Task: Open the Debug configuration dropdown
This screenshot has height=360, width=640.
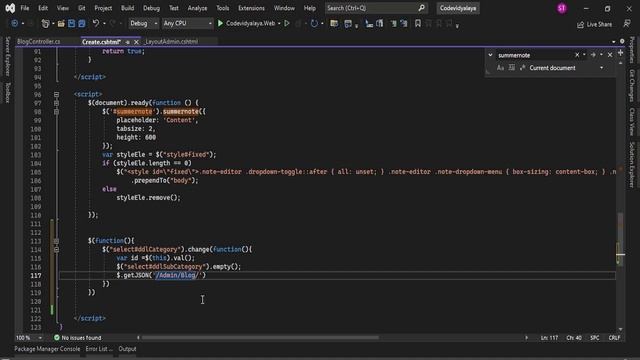Action: [x=144, y=24]
